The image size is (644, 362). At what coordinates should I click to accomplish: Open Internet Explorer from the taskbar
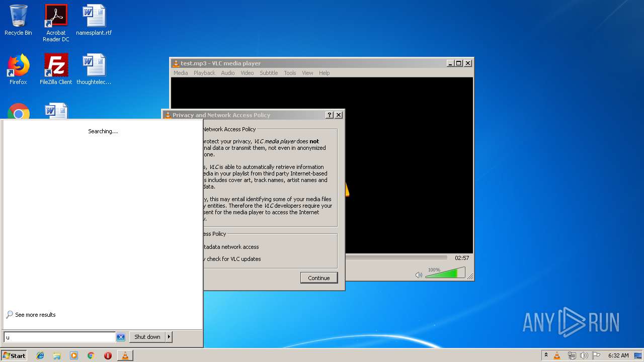[40, 355]
